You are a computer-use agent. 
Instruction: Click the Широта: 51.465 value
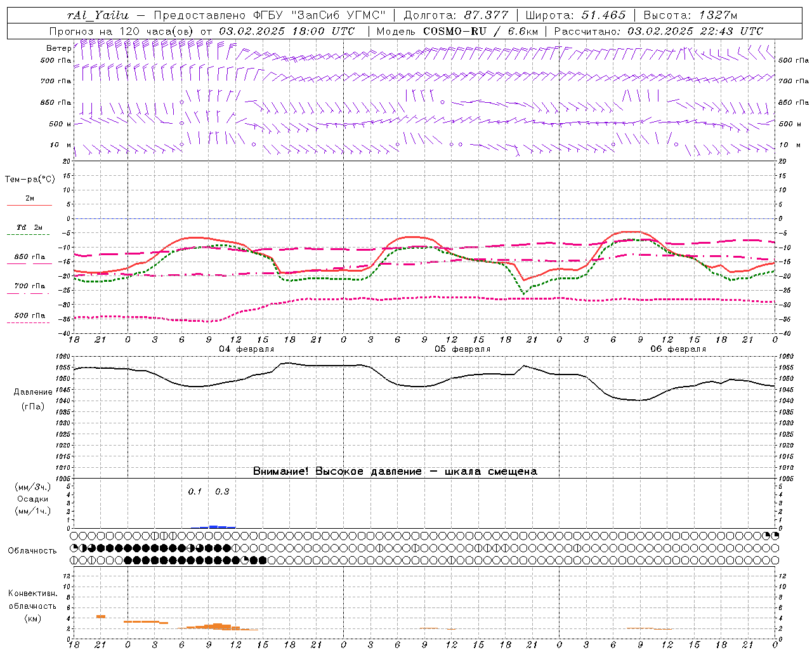click(576, 15)
